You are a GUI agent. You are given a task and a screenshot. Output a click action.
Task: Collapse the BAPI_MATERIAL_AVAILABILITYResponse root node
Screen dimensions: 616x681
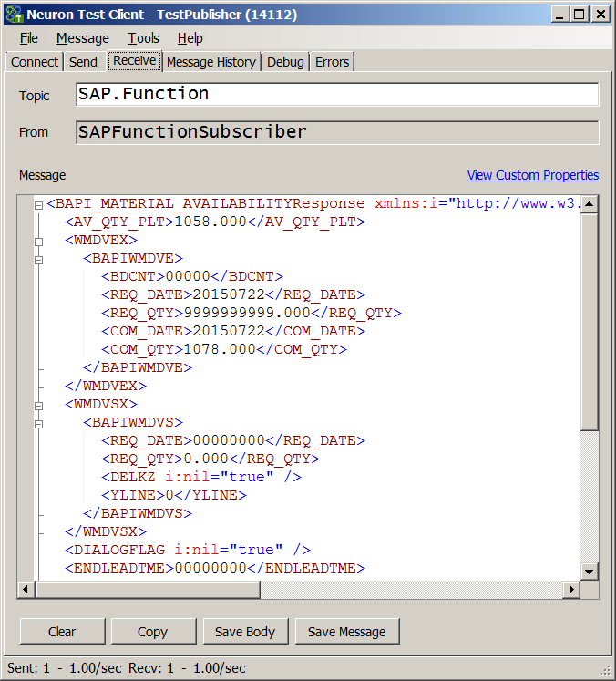point(38,204)
